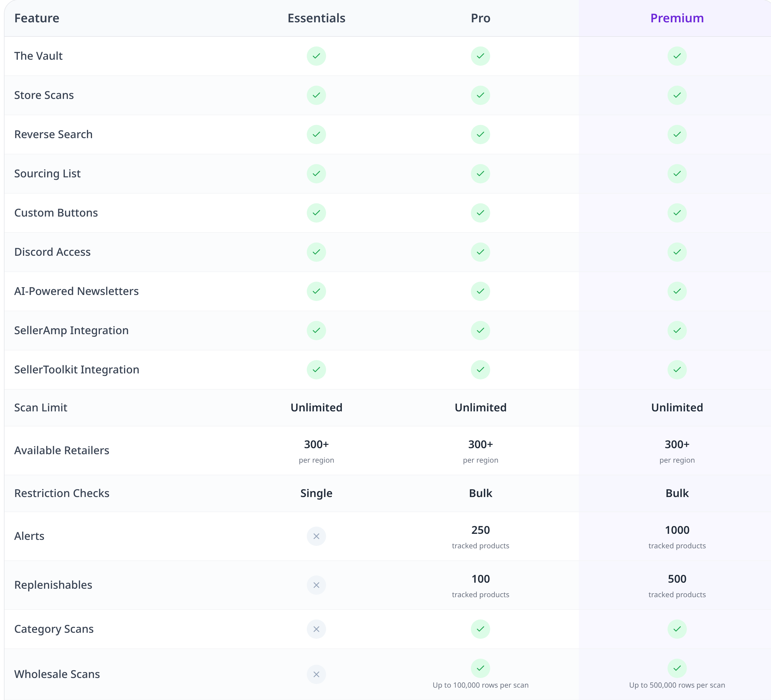Click Category Scans checkmark under Premium
Image resolution: width=771 pixels, height=700 pixels.
[677, 629]
